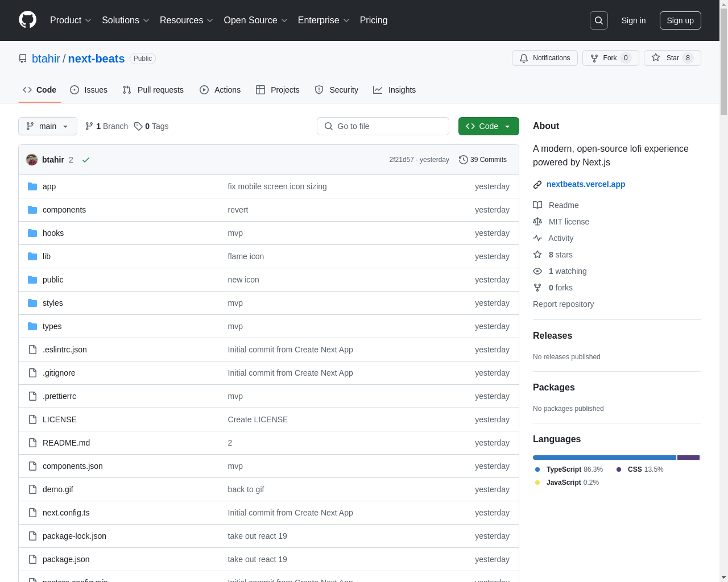Click the bell icon in Notifications
This screenshot has width=728, height=582.
(x=524, y=58)
